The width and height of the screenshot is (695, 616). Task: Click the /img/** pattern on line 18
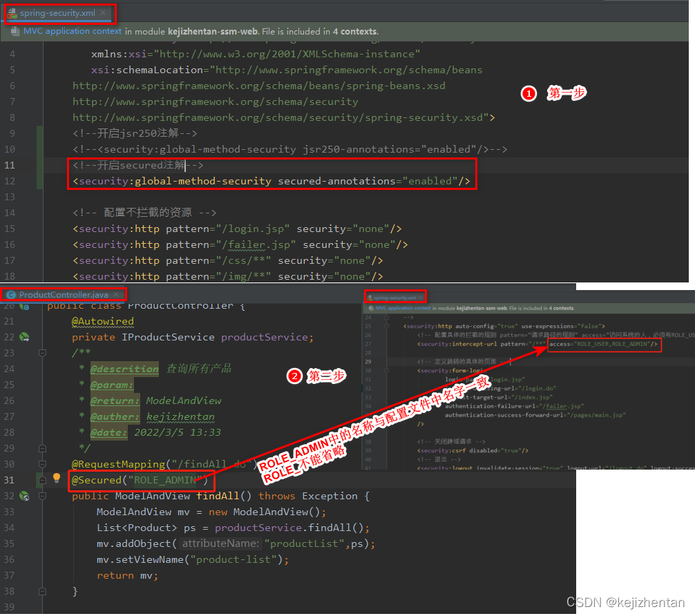point(243,277)
